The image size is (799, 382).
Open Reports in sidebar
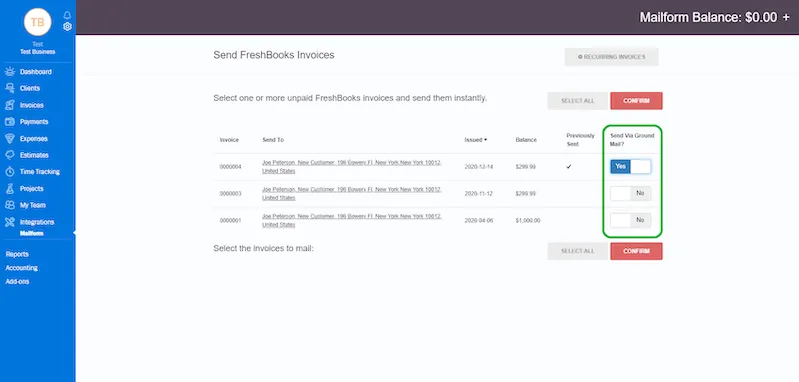pyautogui.click(x=17, y=254)
